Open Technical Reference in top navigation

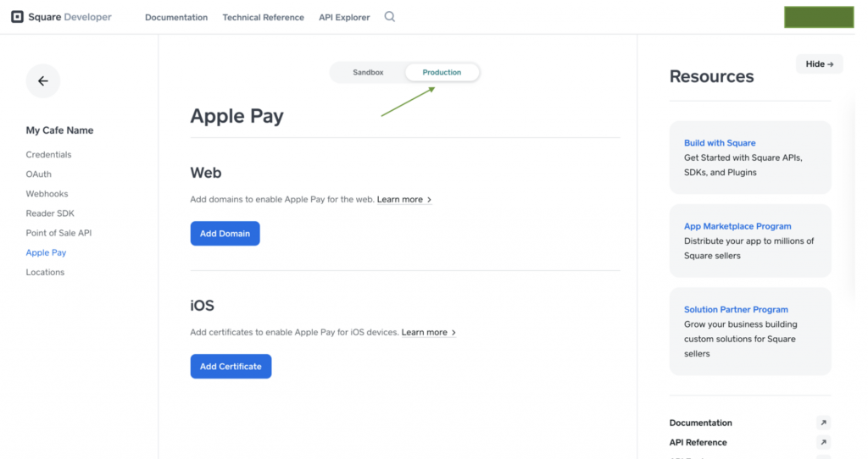pyautogui.click(x=263, y=17)
